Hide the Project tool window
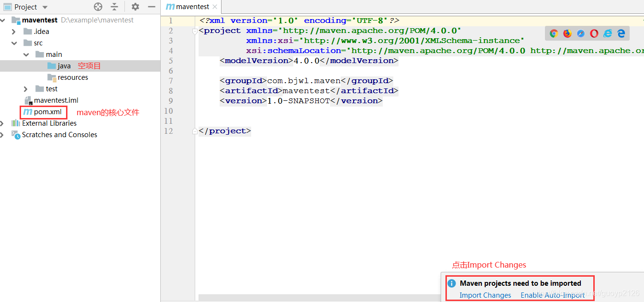The height and width of the screenshot is (302, 644). (x=152, y=7)
